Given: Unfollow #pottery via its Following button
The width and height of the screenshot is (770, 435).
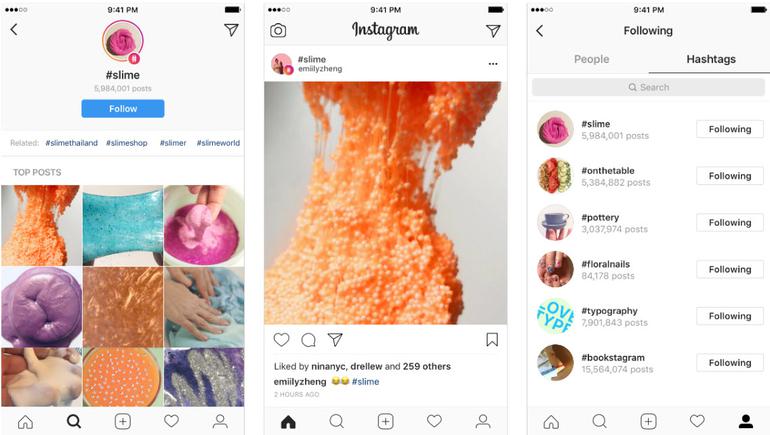Looking at the screenshot, I should pos(730,222).
